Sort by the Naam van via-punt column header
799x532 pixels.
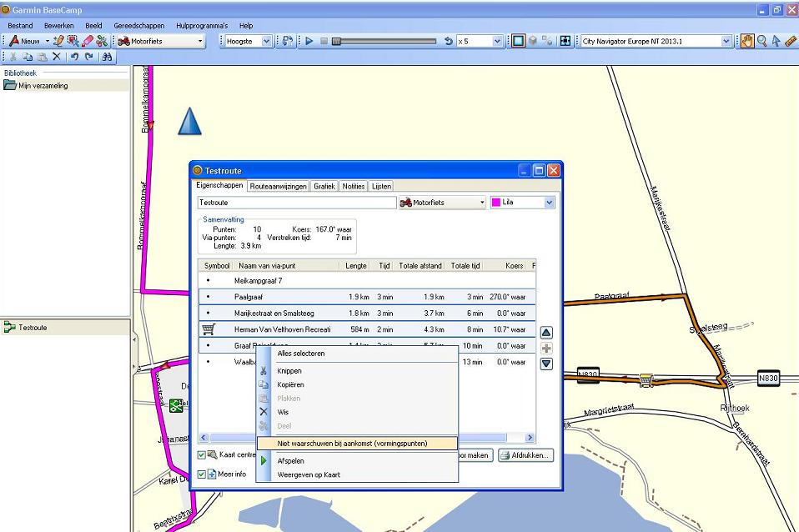click(x=286, y=265)
